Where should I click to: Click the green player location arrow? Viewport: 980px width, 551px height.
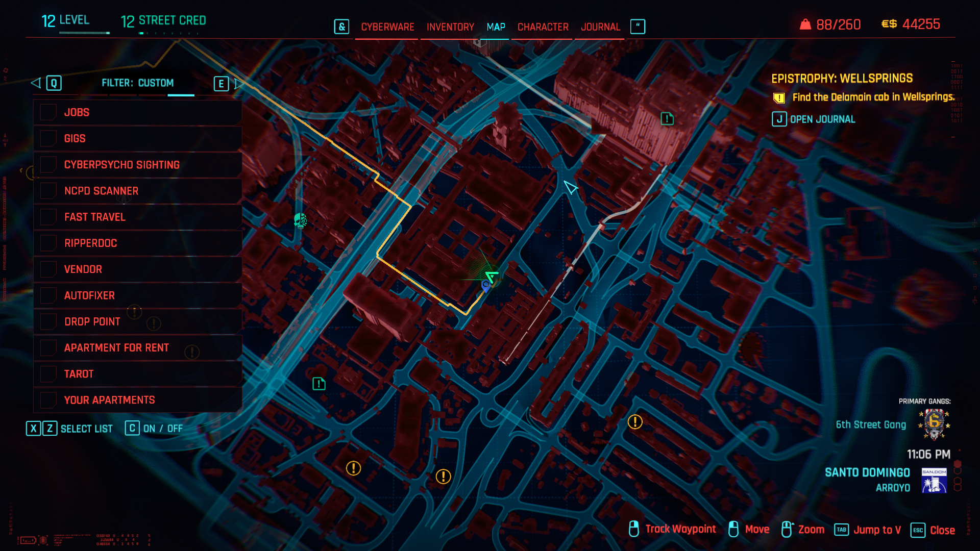pos(492,277)
